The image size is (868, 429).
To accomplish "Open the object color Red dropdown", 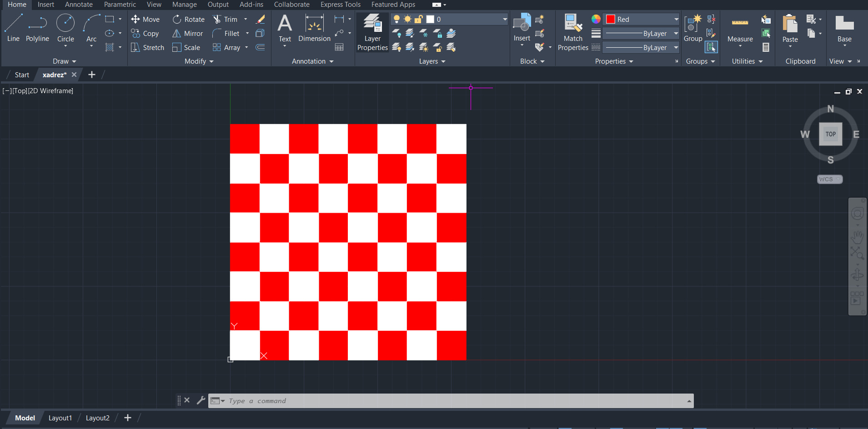I will (x=676, y=19).
